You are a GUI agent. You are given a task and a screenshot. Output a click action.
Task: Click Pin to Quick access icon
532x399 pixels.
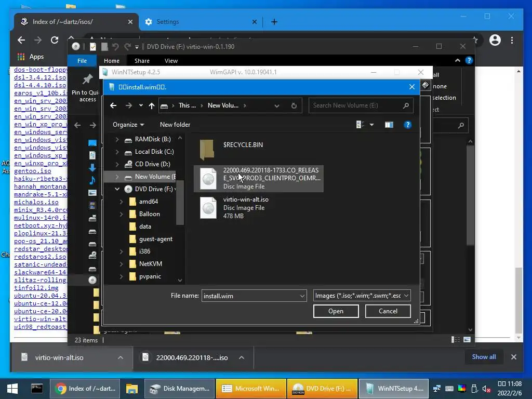(87, 79)
